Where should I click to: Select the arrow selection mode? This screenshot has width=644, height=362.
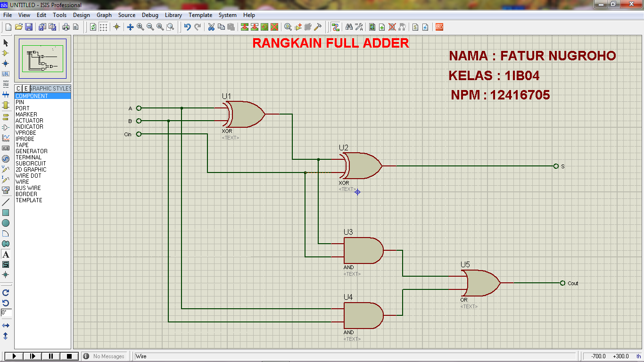6,42
